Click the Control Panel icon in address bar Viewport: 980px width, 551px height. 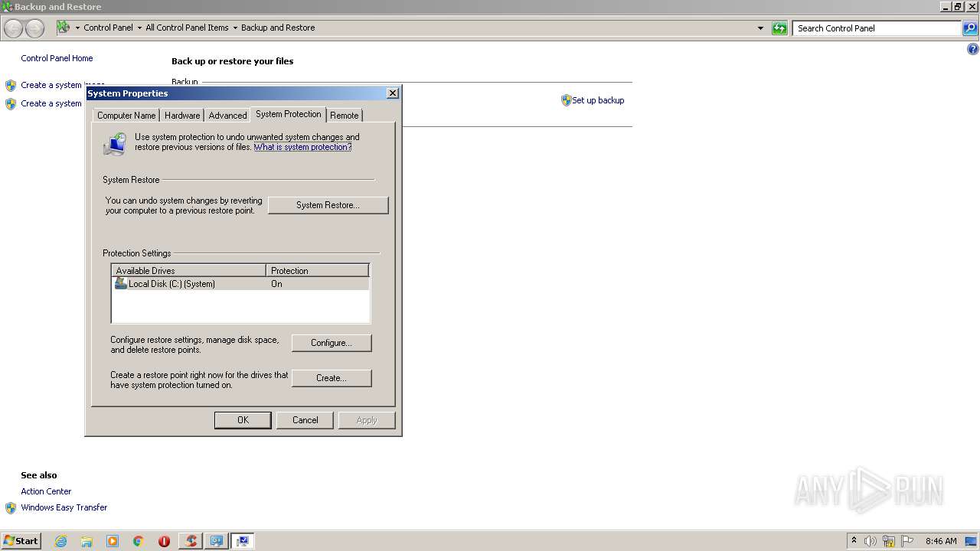pyautogui.click(x=64, y=28)
